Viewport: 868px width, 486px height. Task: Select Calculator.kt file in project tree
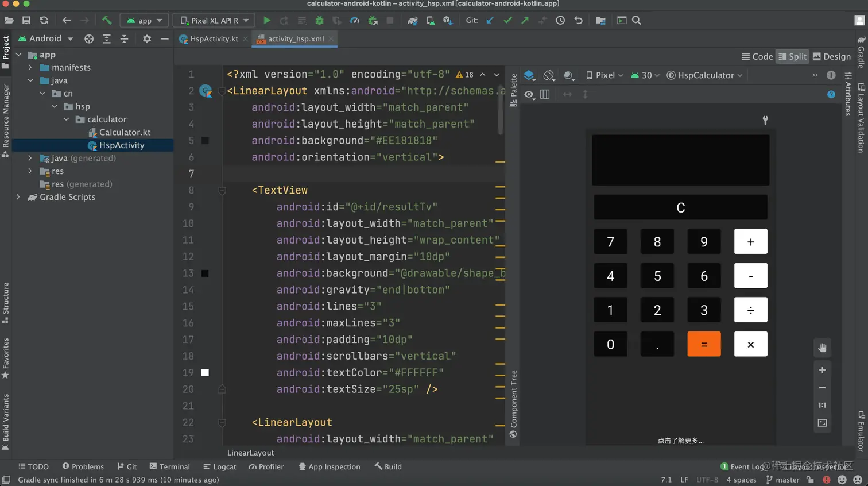pos(125,132)
